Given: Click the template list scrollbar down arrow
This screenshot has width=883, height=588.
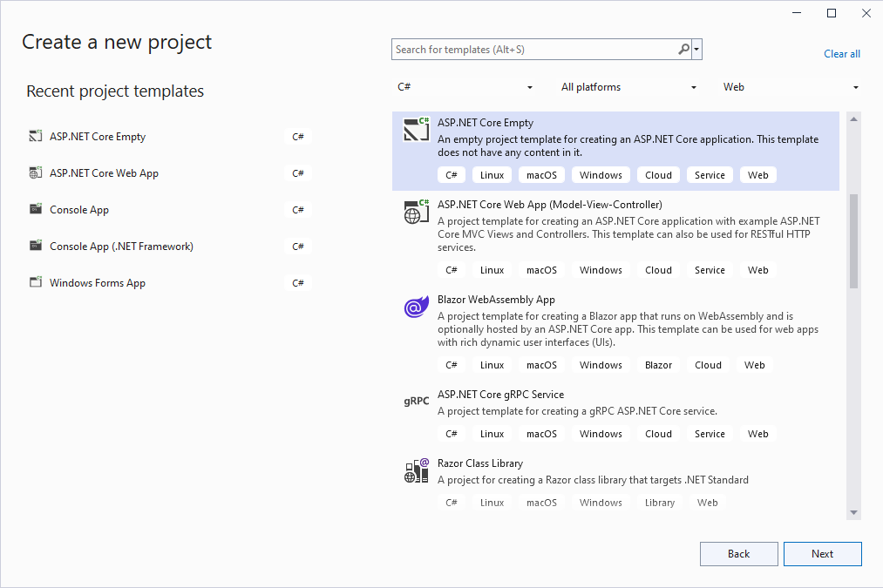Looking at the screenshot, I should (853, 512).
